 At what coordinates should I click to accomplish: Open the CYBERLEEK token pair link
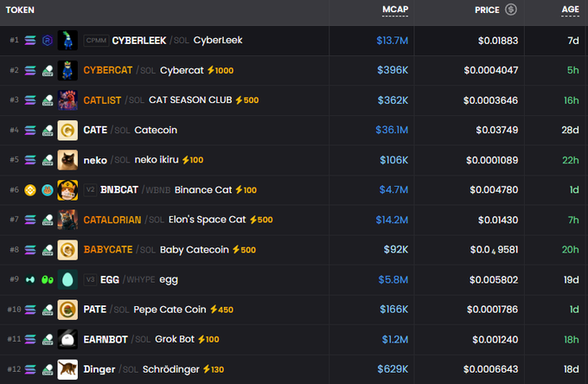pyautogui.click(x=139, y=41)
